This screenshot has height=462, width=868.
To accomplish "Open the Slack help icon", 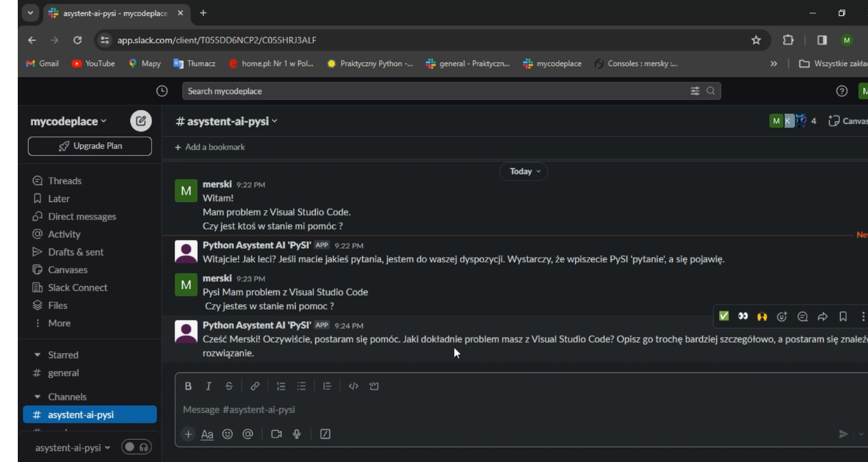I will click(x=842, y=91).
